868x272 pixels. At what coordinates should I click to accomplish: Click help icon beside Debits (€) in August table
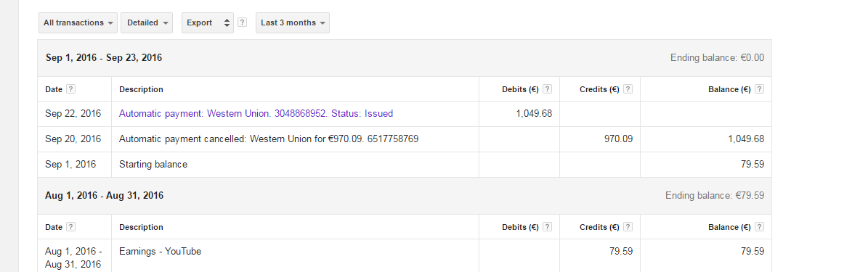(x=547, y=226)
